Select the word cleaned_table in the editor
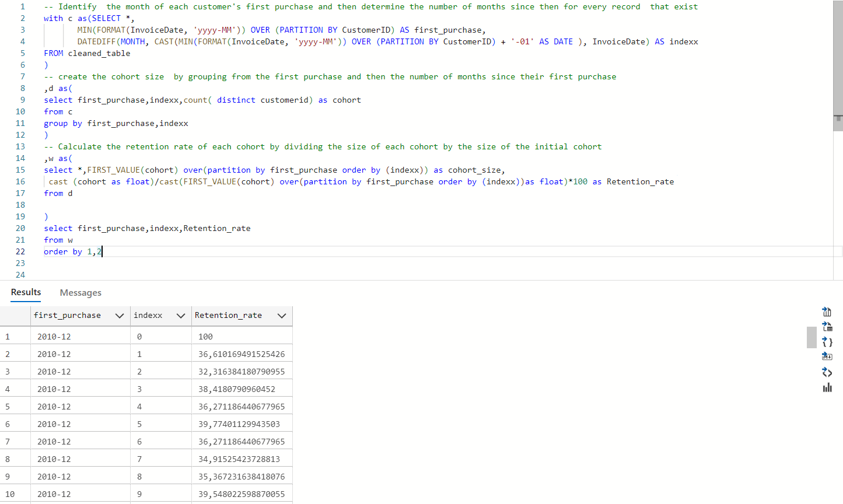 click(97, 53)
